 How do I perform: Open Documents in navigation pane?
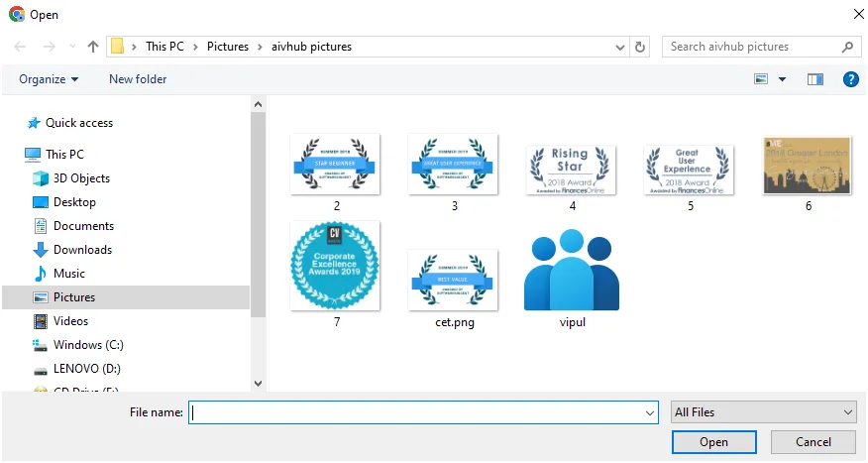83,226
